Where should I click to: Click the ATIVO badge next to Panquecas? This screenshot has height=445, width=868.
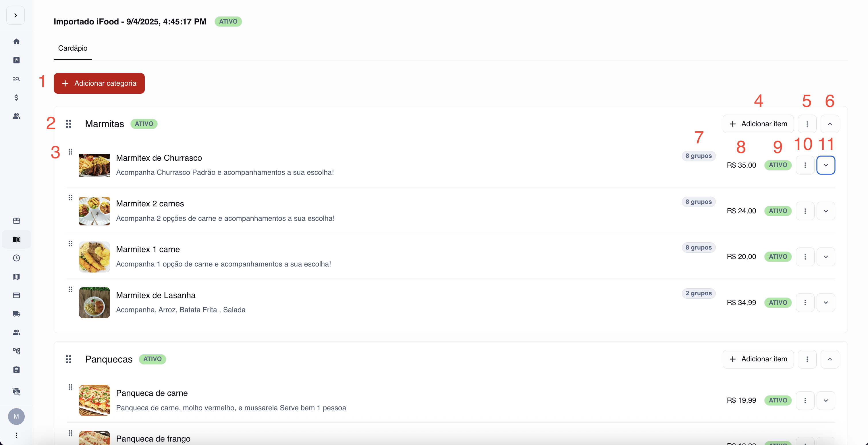point(152,359)
